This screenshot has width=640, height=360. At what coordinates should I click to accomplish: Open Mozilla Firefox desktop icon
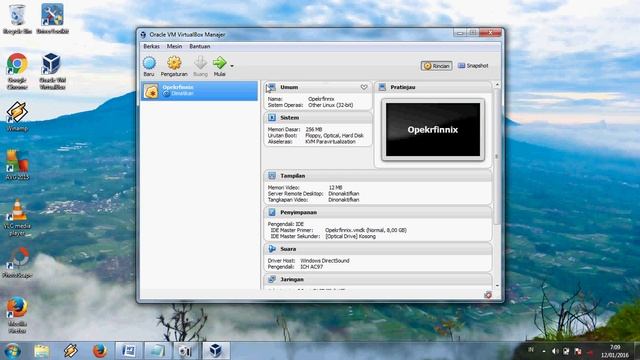pos(17,316)
